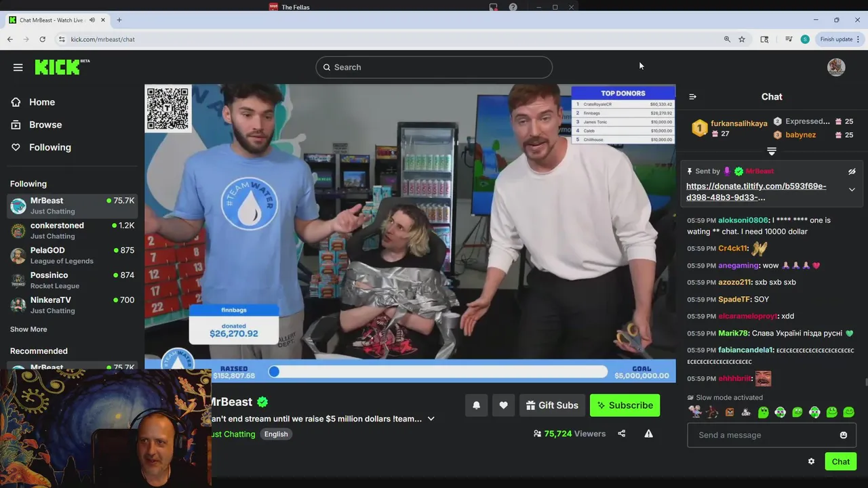Image resolution: width=868 pixels, height=488 pixels.
Task: Click site info icon in address bar
Action: [62, 39]
